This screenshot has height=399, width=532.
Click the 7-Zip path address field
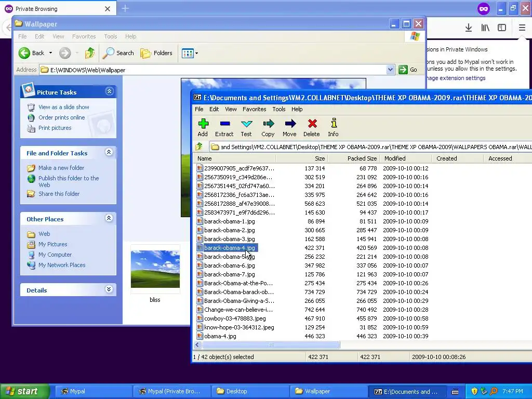pos(370,147)
